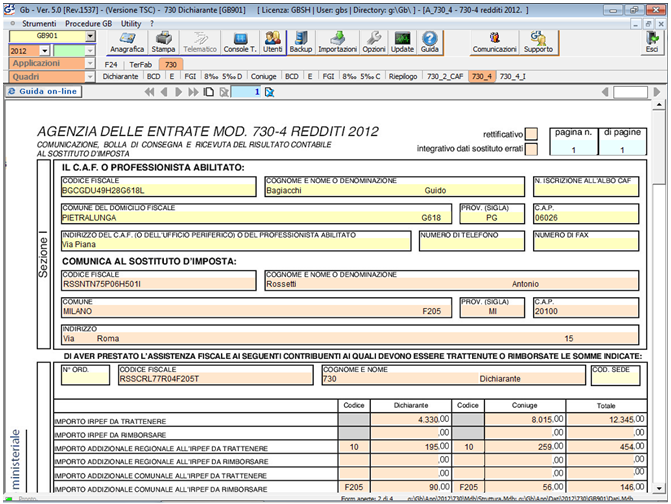The height and width of the screenshot is (504, 671).
Task: Go to previous page arrow
Action: (163, 92)
